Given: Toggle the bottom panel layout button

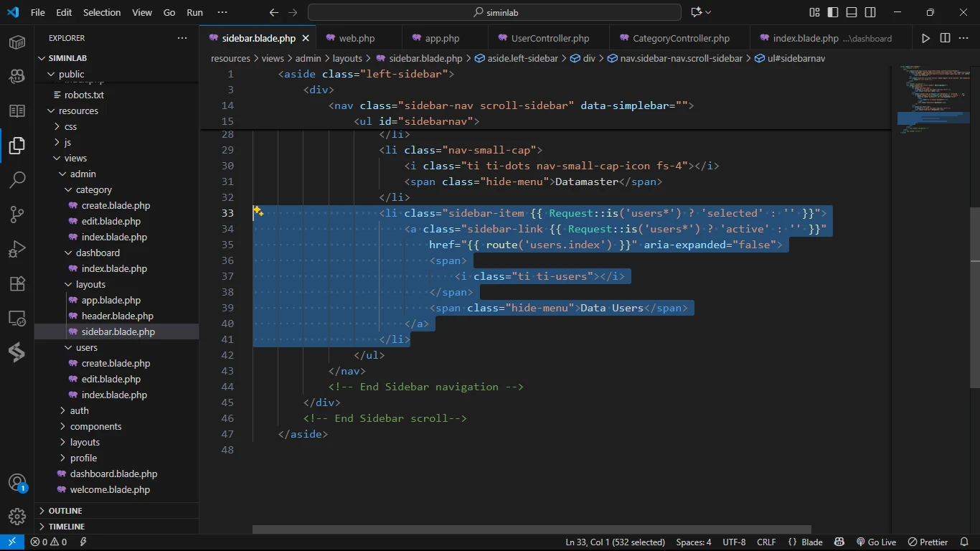Looking at the screenshot, I should pos(852,12).
